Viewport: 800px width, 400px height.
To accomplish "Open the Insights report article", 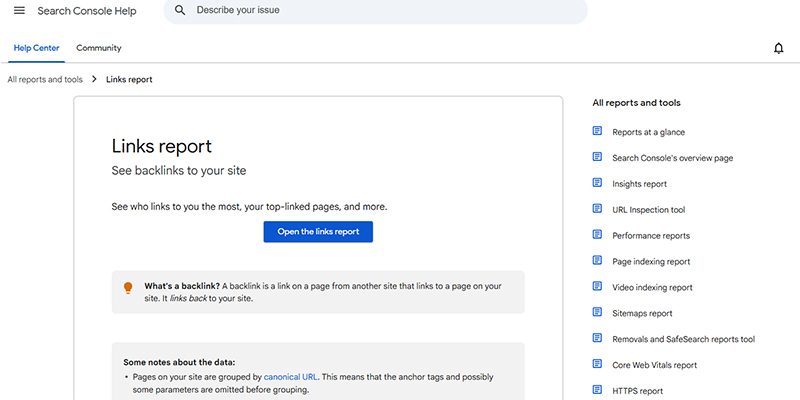I will click(x=639, y=184).
